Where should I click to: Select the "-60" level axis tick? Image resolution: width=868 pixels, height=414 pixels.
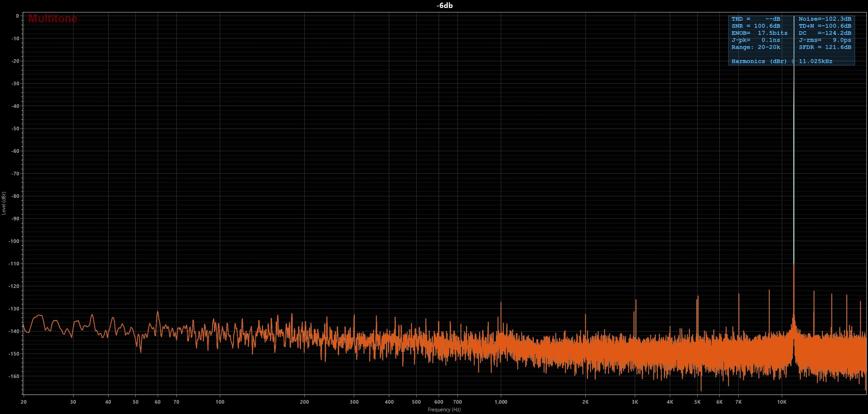(x=15, y=151)
